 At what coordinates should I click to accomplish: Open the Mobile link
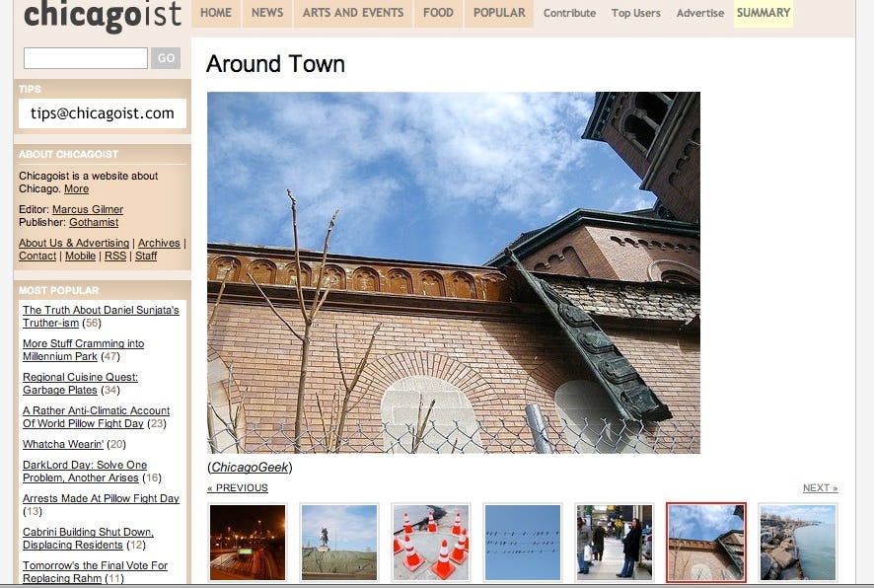pos(80,256)
